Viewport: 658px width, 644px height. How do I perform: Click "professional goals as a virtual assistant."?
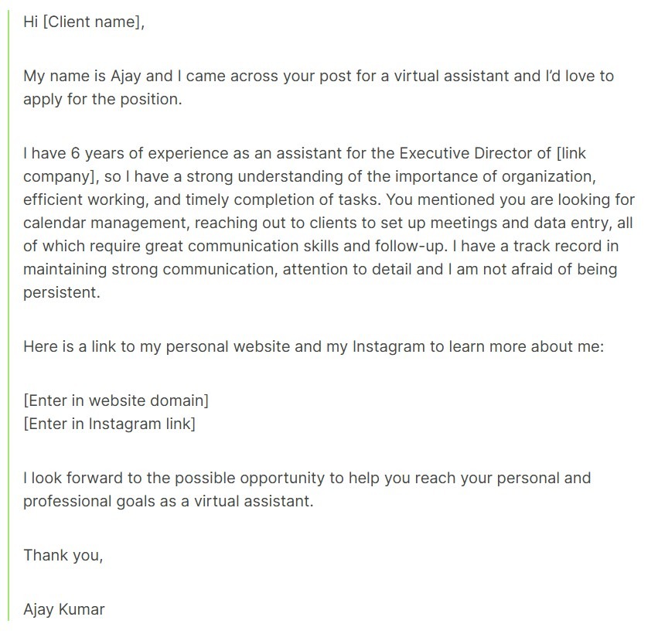pyautogui.click(x=168, y=501)
